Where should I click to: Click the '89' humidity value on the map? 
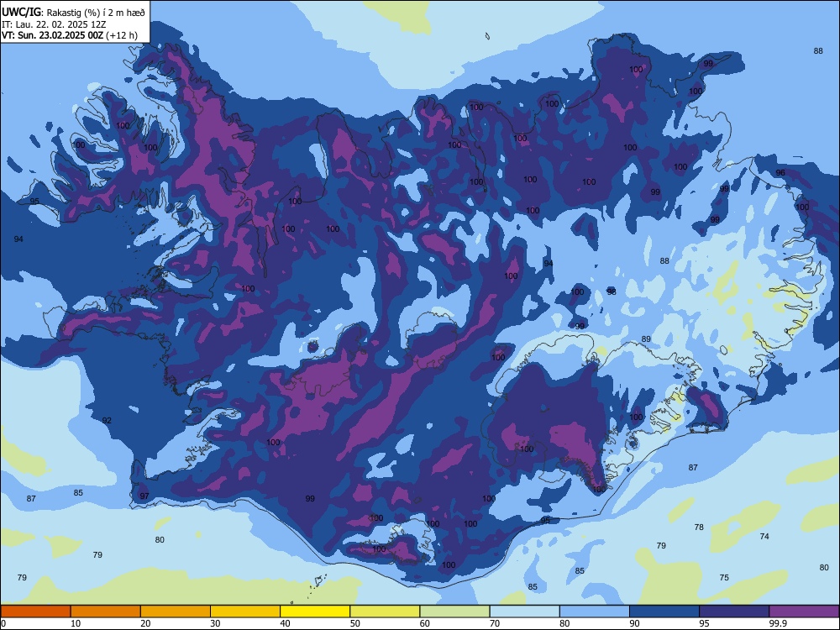pyautogui.click(x=646, y=339)
